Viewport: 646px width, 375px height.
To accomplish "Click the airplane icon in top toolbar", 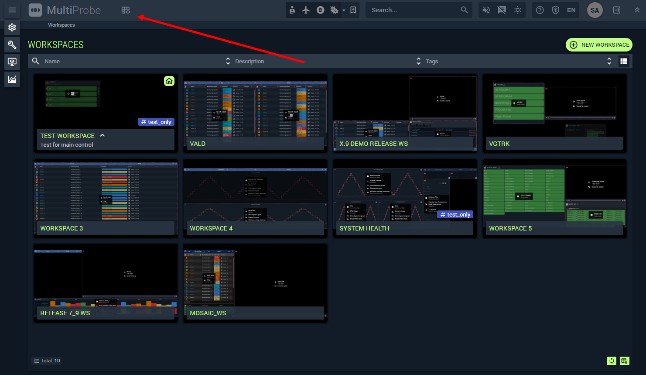I will (x=306, y=10).
